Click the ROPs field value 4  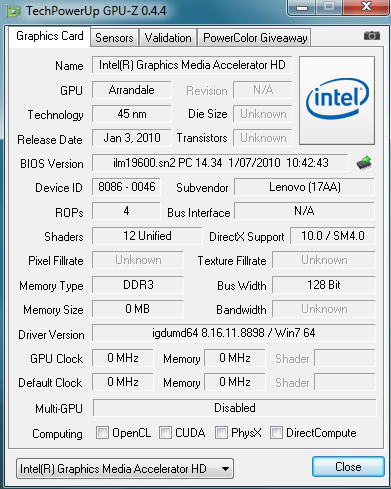click(126, 211)
